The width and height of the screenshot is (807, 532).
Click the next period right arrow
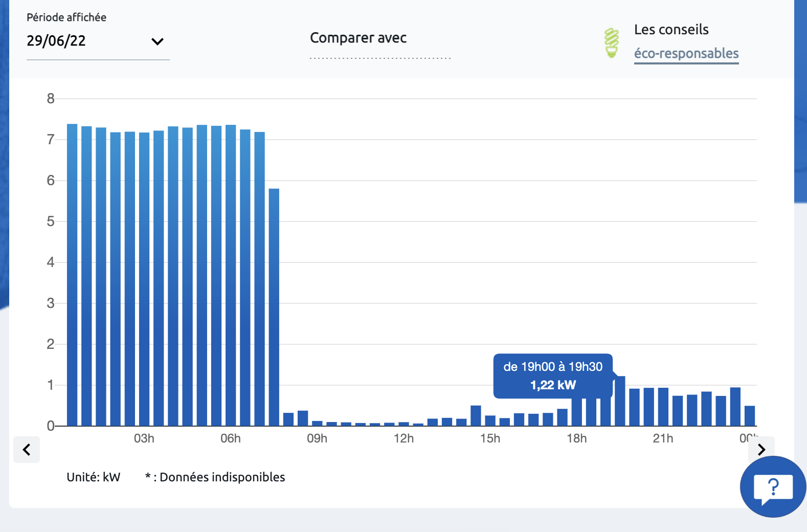pyautogui.click(x=761, y=450)
